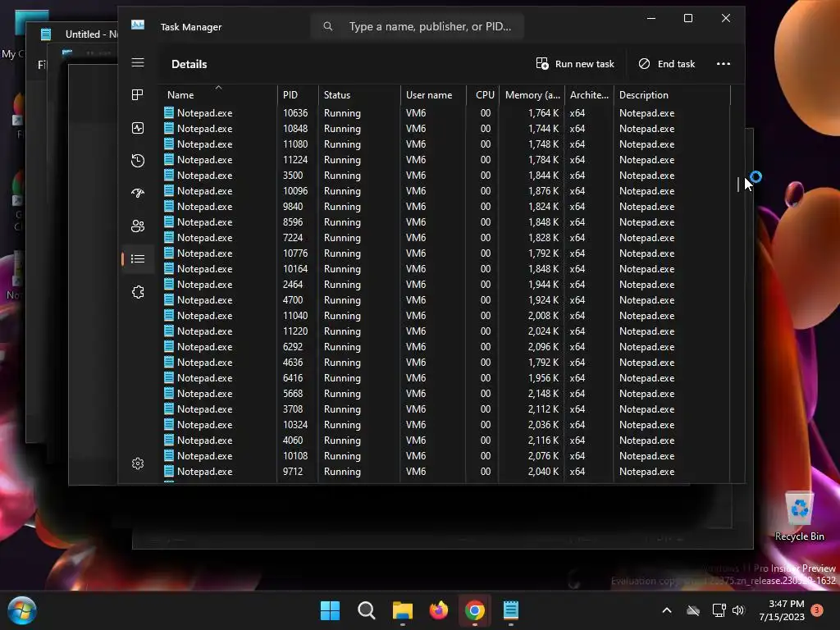Click memory value 2,116 K
This screenshot has height=630, width=840.
[543, 440]
